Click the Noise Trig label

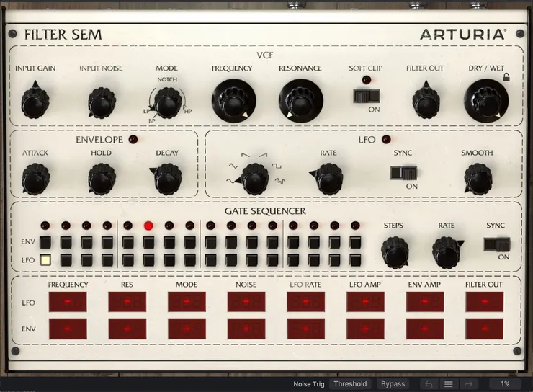[309, 384]
